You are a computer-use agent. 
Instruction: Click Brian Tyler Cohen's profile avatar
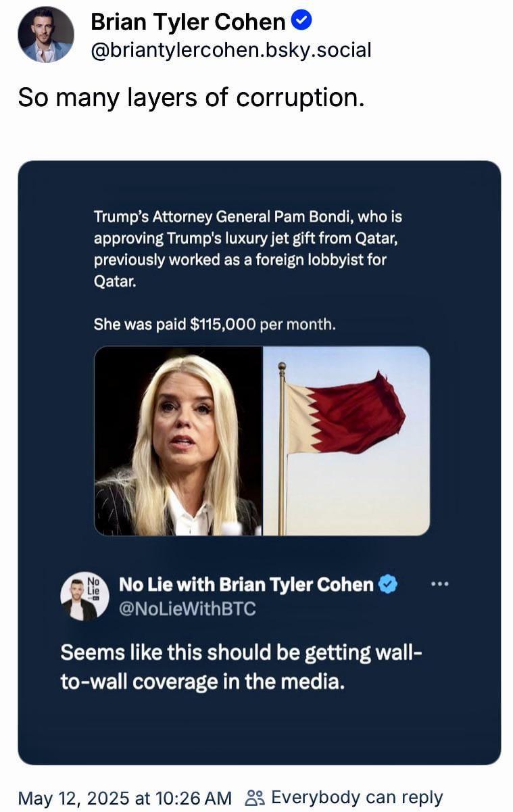tap(46, 34)
